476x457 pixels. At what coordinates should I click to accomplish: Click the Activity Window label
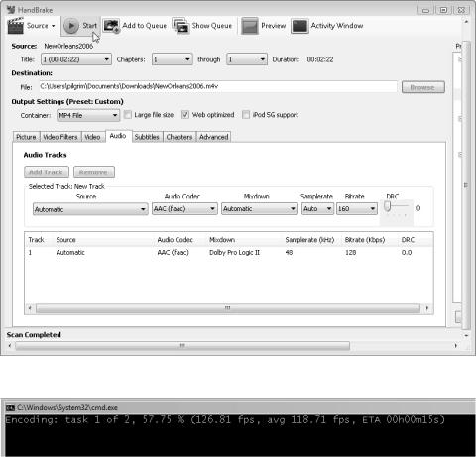coord(337,26)
